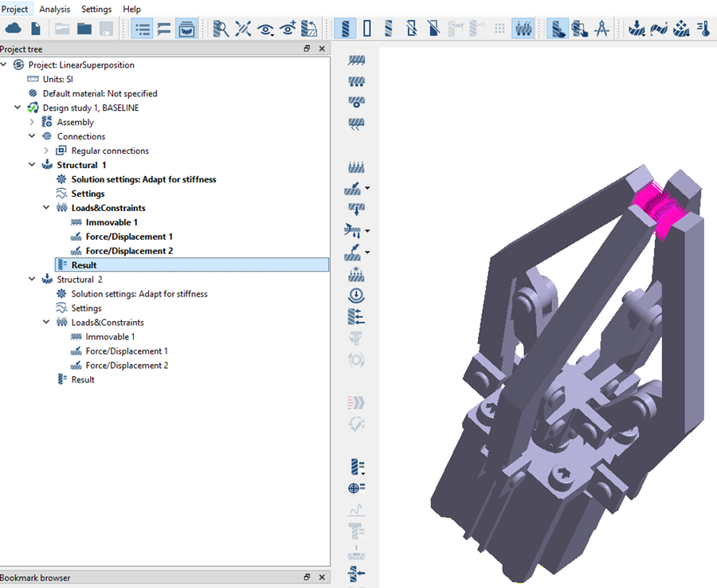Open the Settings menu

(x=96, y=9)
